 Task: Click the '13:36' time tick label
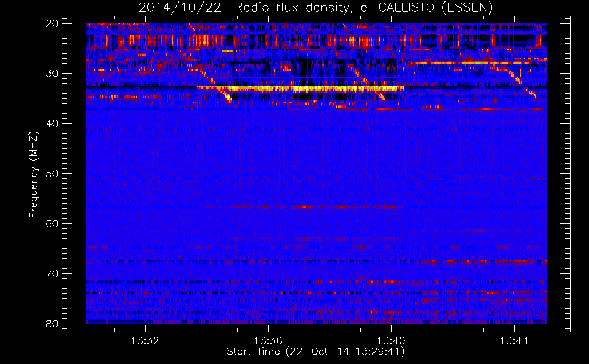click(x=268, y=341)
